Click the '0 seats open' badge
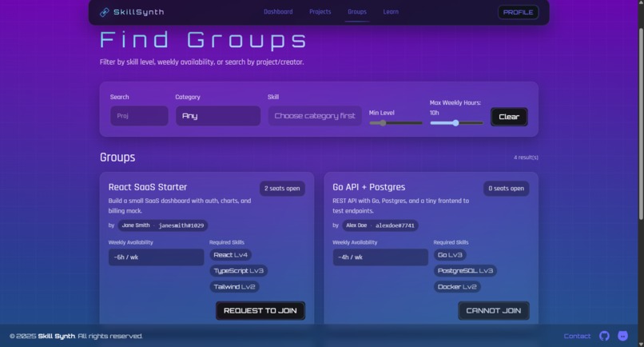 [506, 189]
